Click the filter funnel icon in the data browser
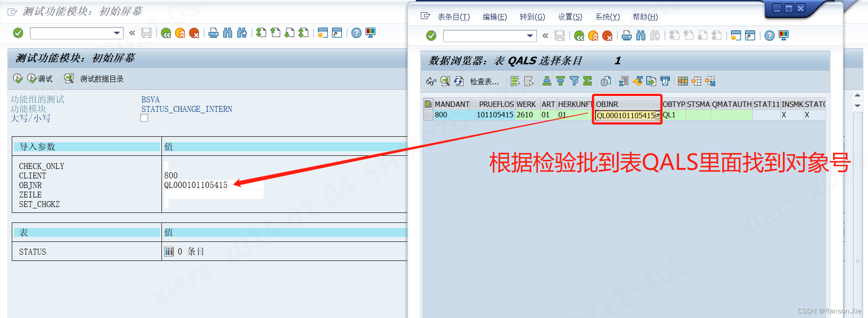Viewport: 868px width, 318px height. tap(574, 81)
